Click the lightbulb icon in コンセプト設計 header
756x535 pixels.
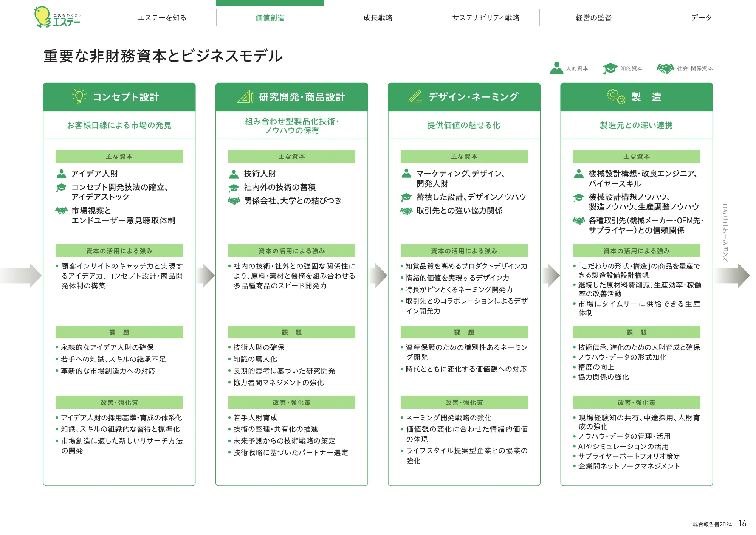click(x=79, y=96)
